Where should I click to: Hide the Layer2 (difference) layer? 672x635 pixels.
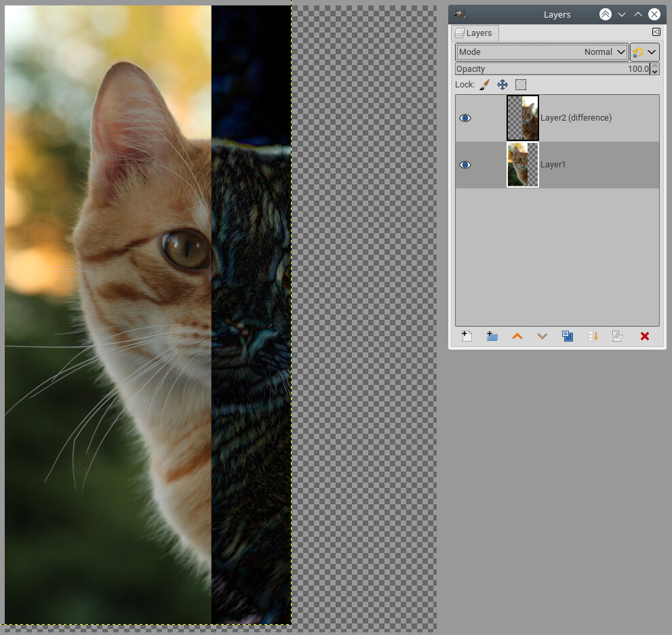click(465, 118)
